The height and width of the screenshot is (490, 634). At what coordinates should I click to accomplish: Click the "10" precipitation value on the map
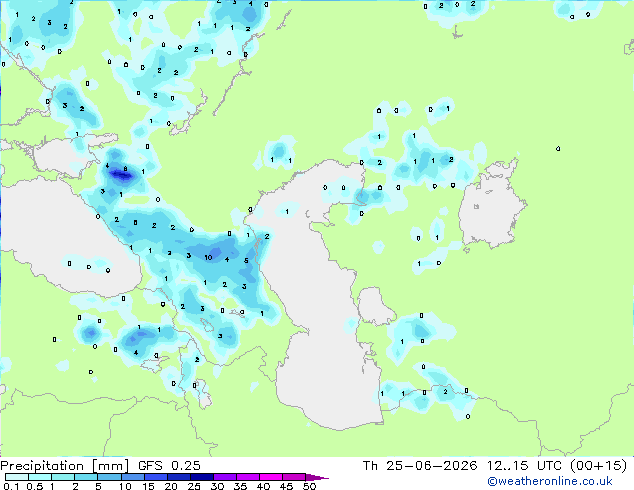point(208,258)
